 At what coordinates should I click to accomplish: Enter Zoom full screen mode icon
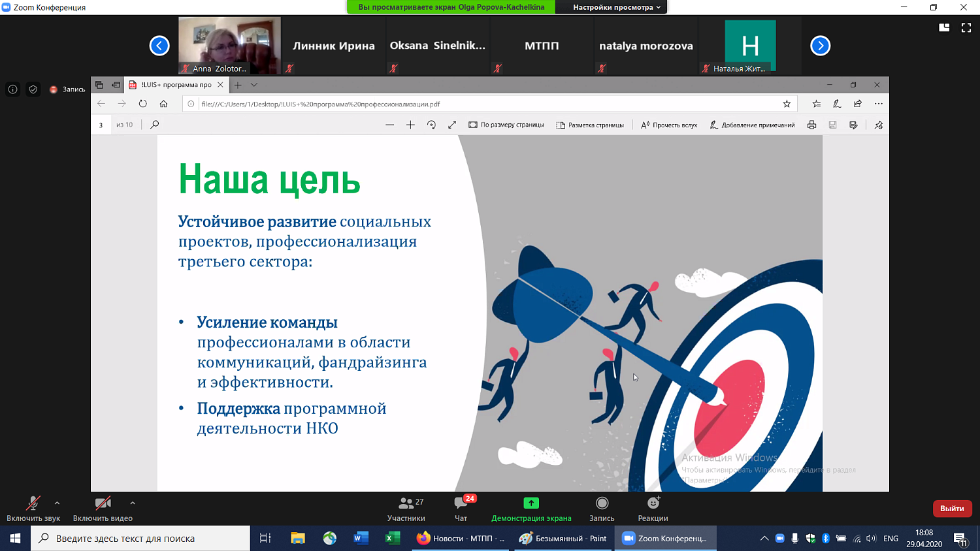966,27
